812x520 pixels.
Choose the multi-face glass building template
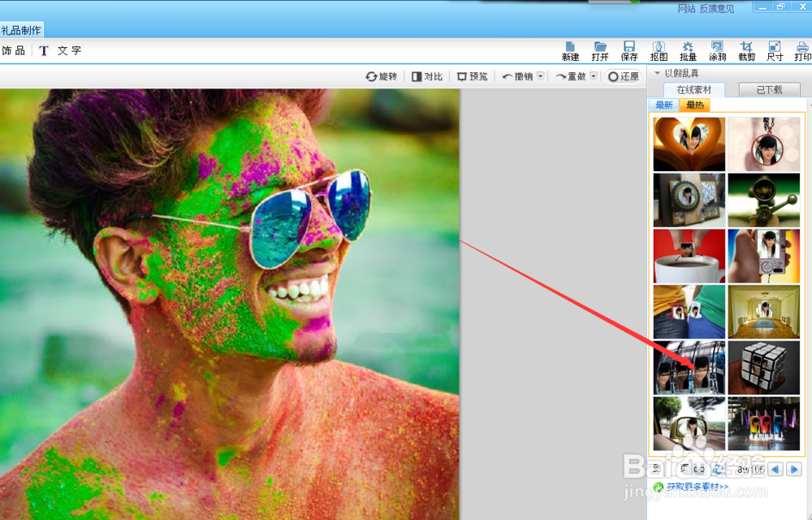click(x=689, y=367)
